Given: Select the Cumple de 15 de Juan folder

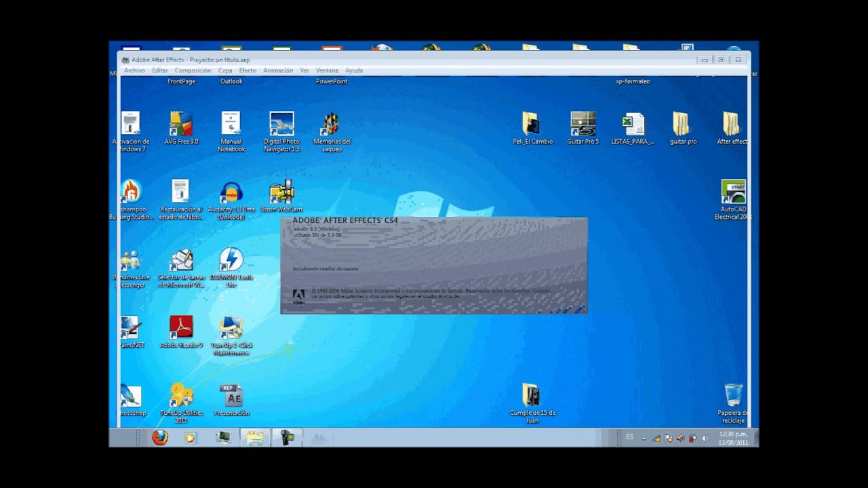Looking at the screenshot, I should (x=532, y=403).
